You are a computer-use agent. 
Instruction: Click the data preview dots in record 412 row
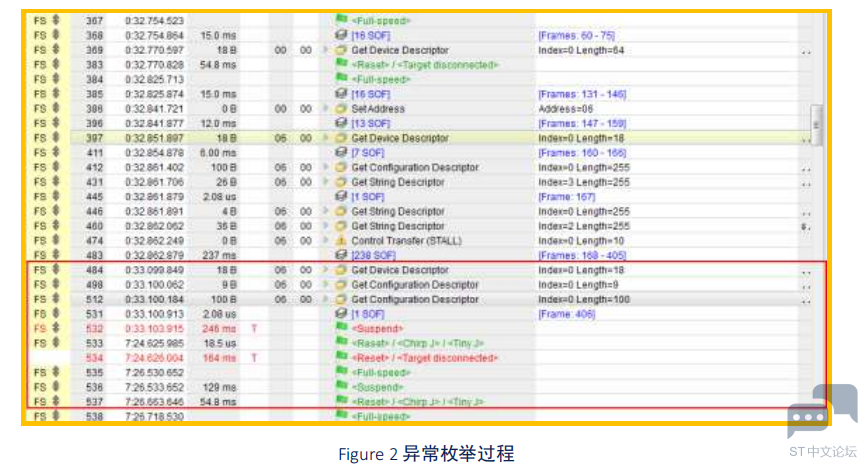tap(806, 169)
